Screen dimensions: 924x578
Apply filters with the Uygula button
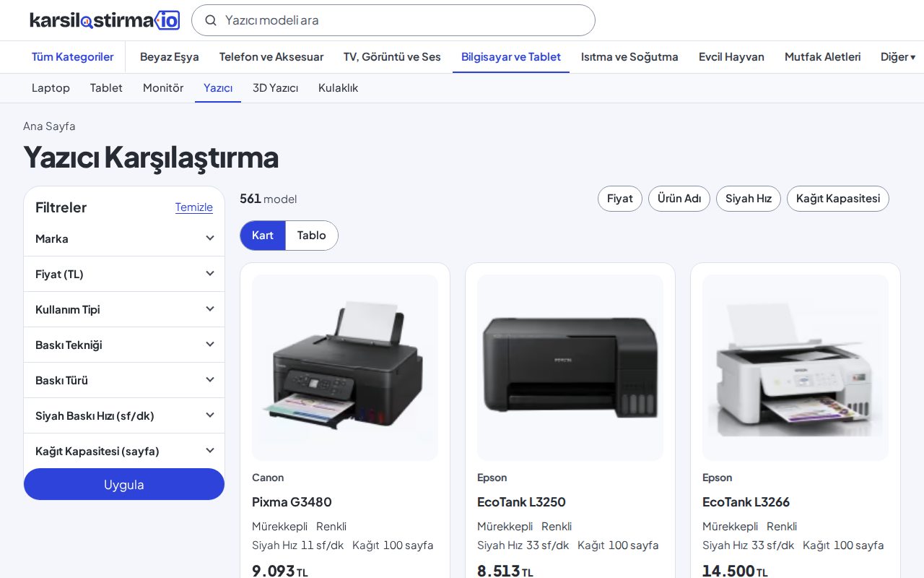pyautogui.click(x=124, y=484)
